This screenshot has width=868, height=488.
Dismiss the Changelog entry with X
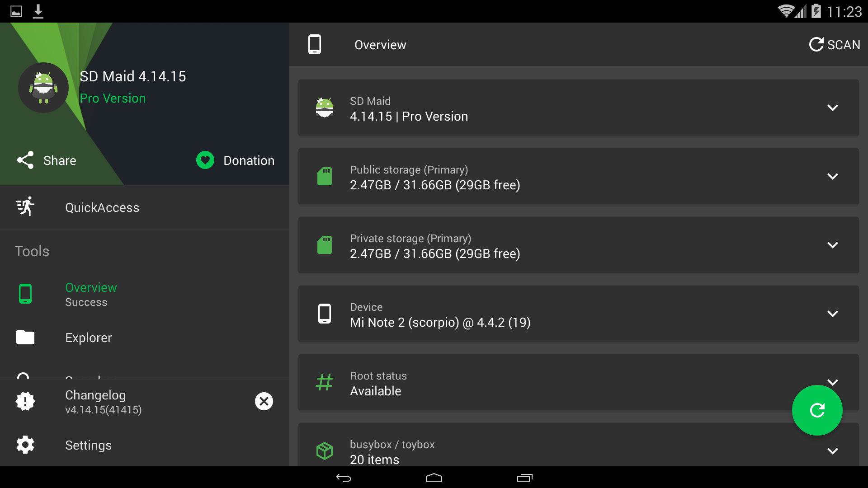click(264, 401)
